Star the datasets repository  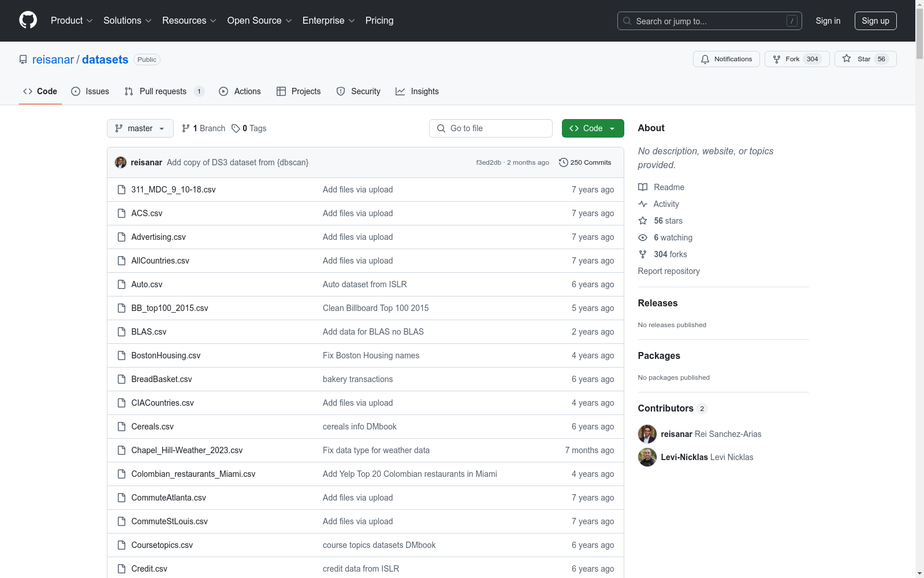click(x=865, y=59)
